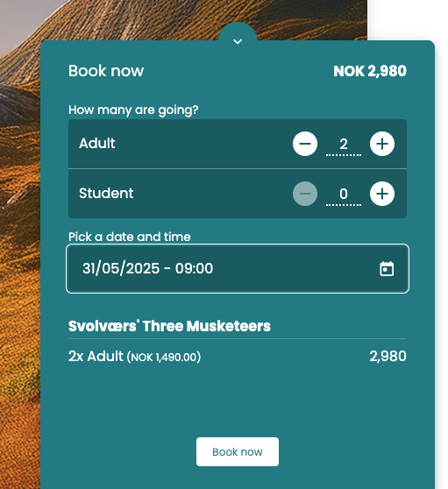Click the Svolværs' Three Musketeers title

(x=169, y=326)
